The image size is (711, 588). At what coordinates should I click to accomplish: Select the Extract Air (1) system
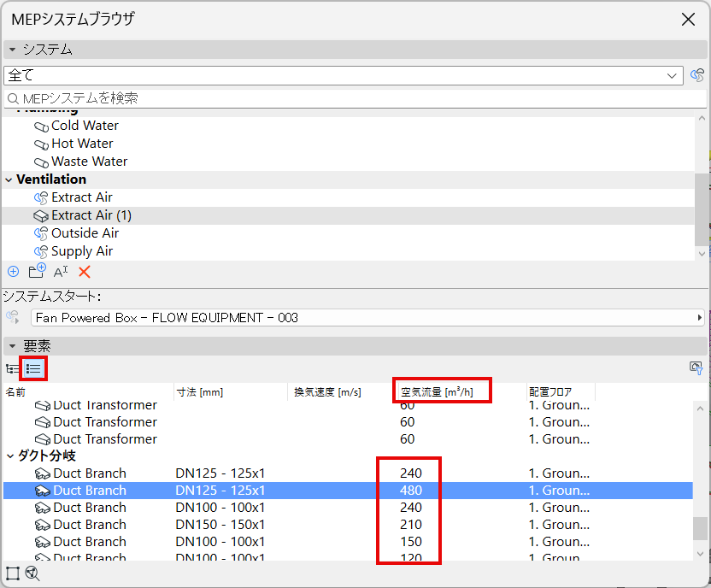point(91,215)
